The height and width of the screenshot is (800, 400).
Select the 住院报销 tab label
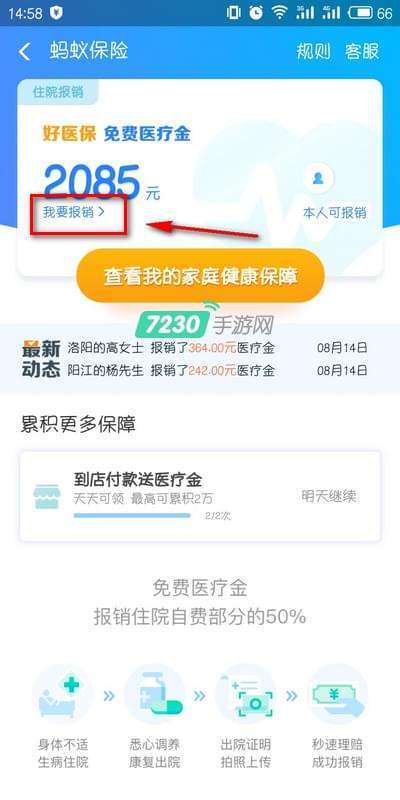tap(58, 92)
